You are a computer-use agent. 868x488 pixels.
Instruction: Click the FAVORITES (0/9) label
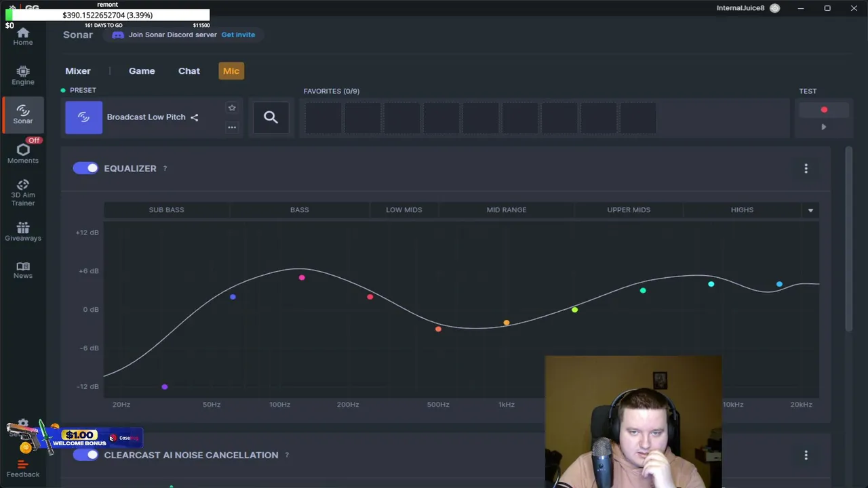332,91
